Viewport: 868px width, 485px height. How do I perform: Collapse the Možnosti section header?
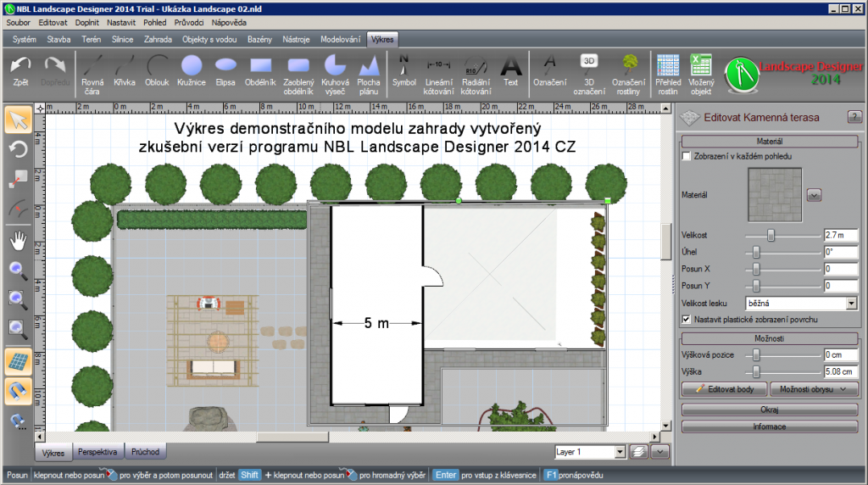coord(770,338)
